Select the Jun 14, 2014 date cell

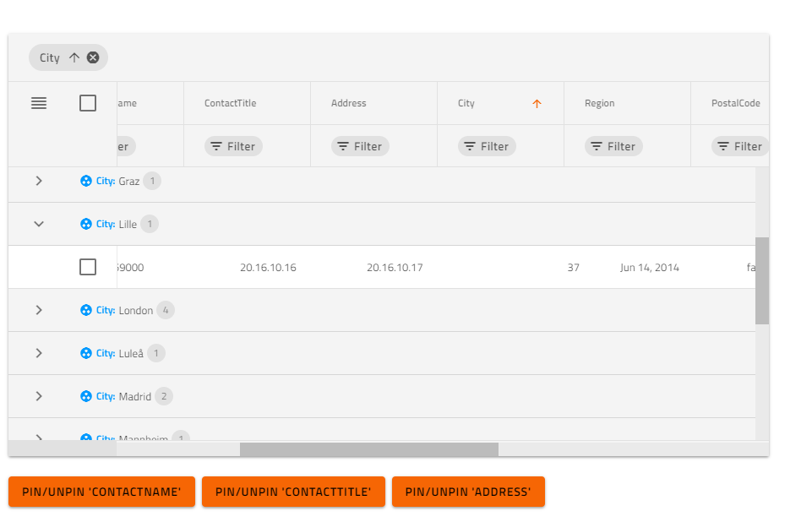pos(650,268)
